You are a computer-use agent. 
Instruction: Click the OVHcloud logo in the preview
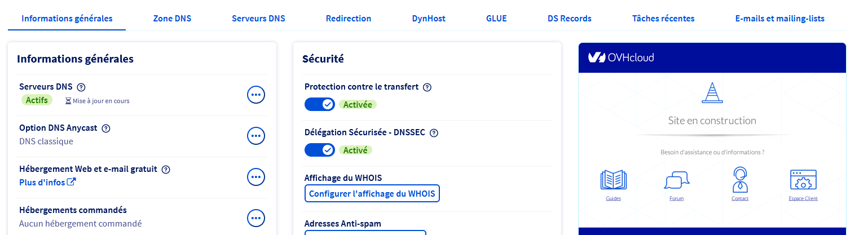[621, 57]
